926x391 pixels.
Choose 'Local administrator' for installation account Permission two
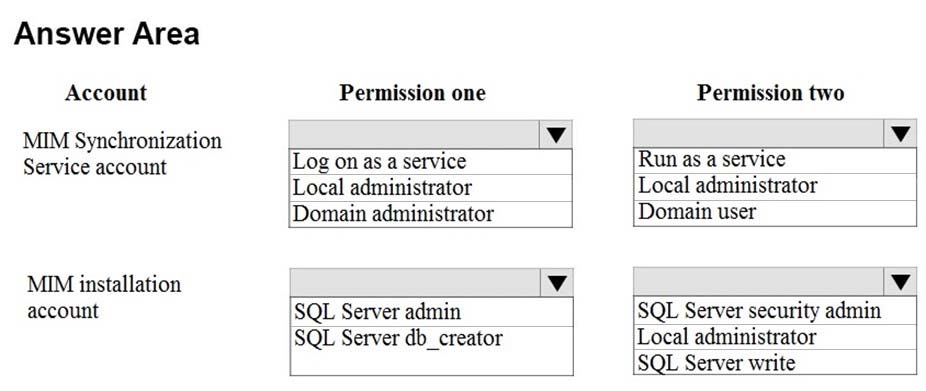click(775, 337)
